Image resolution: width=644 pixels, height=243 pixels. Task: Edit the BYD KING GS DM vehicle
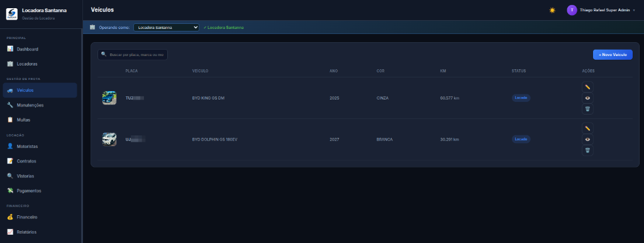587,87
